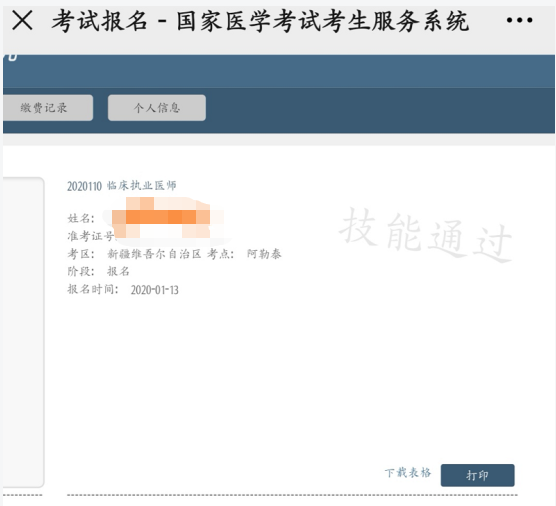Click the 2020110 临床执业医师 exam title

(x=122, y=185)
